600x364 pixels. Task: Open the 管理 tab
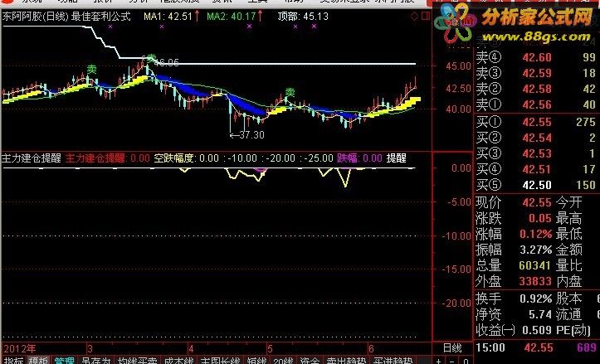64,360
